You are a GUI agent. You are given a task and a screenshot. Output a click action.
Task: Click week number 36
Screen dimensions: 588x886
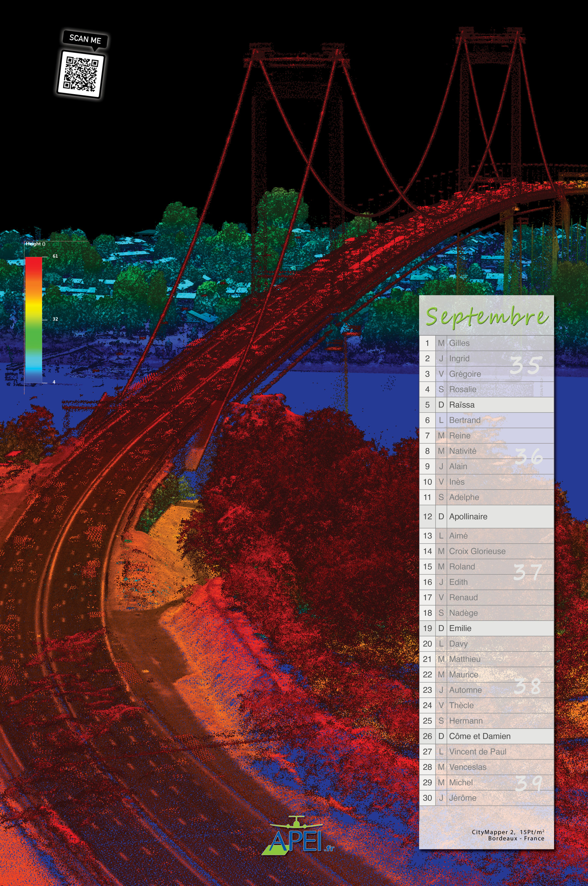(529, 455)
